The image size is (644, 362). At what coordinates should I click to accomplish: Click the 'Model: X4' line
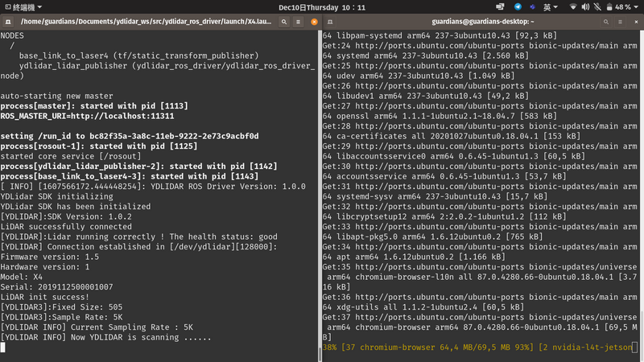pyautogui.click(x=22, y=277)
